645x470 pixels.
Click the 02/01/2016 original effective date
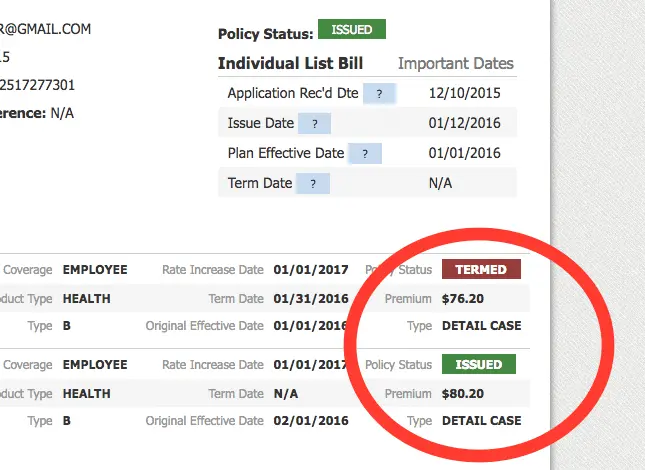[x=309, y=421]
